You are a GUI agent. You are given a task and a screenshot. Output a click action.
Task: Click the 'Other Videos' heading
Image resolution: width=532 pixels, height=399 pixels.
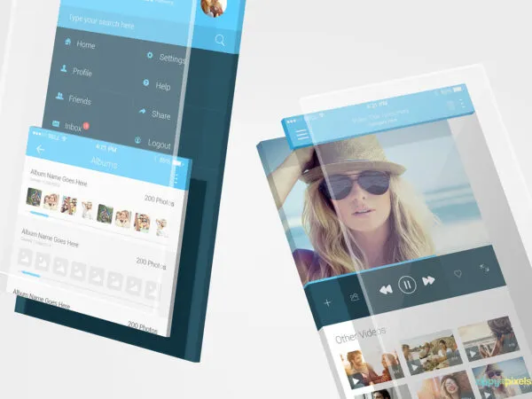360,335
